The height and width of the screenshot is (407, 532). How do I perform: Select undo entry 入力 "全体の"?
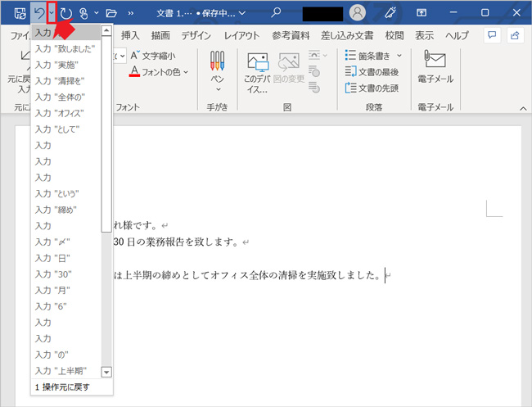click(x=65, y=97)
